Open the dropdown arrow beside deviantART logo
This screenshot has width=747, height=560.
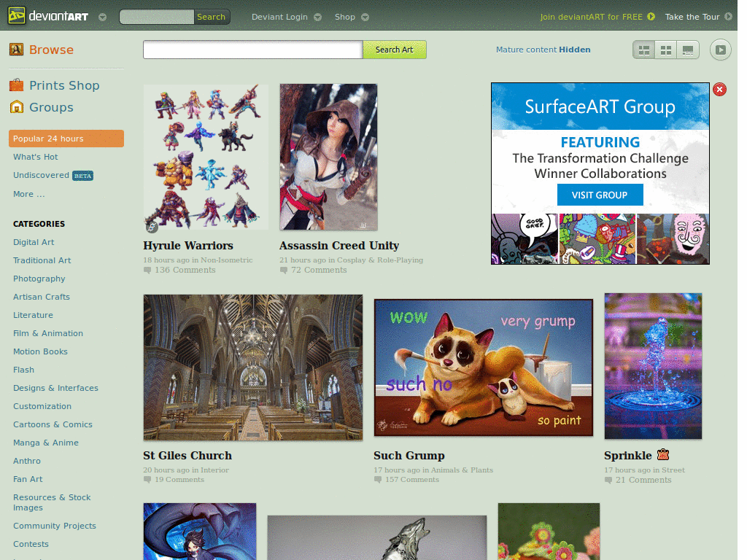pyautogui.click(x=102, y=17)
